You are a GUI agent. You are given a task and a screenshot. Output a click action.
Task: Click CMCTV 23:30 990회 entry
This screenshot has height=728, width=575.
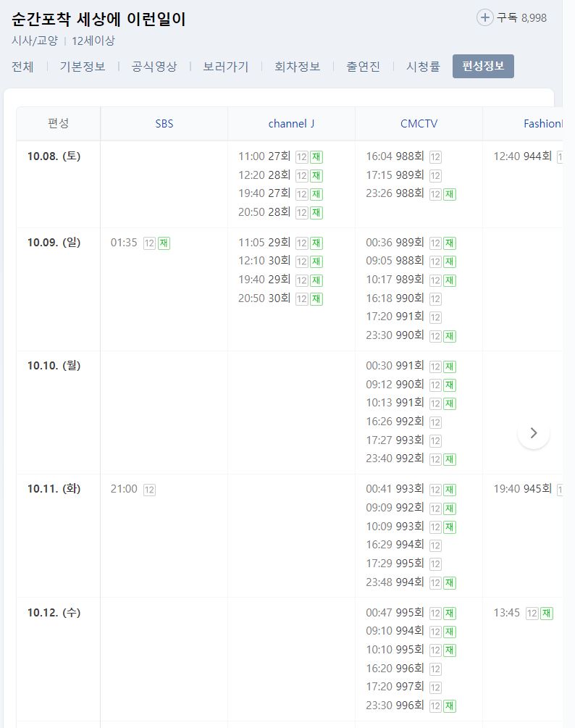(411, 335)
